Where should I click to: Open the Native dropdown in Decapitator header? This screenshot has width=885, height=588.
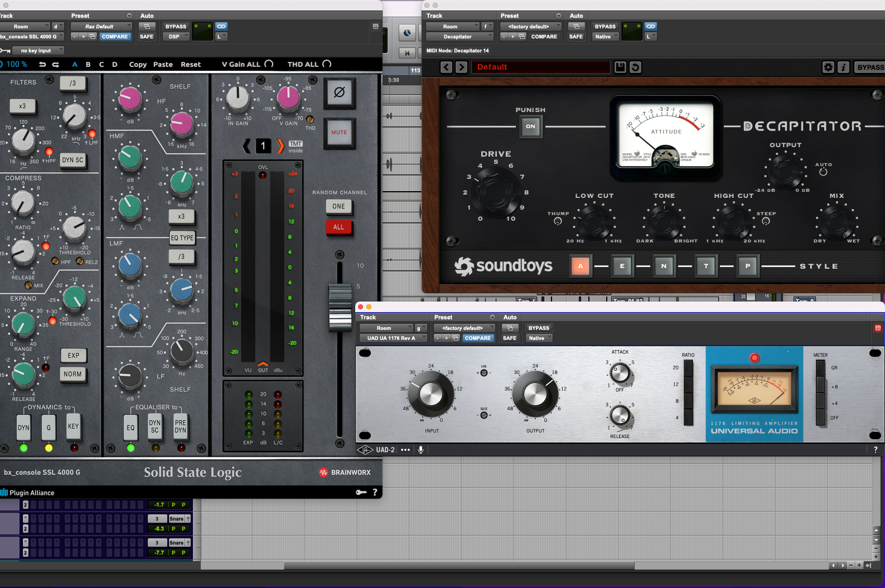[605, 37]
